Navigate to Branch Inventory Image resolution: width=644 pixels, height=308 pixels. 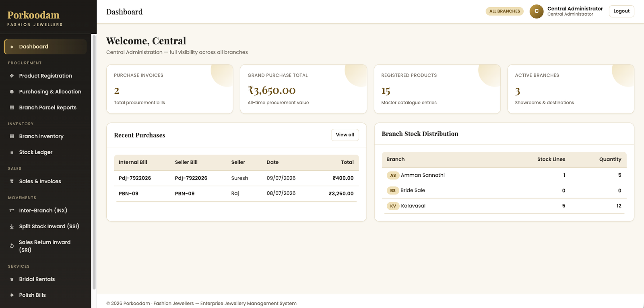pyautogui.click(x=45, y=136)
